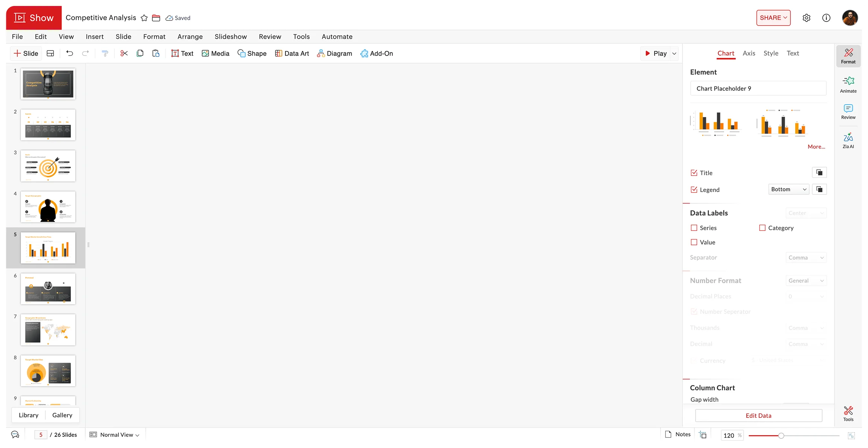This screenshot has height=448, width=868.
Task: Click the Format Painter icon
Action: (x=105, y=54)
